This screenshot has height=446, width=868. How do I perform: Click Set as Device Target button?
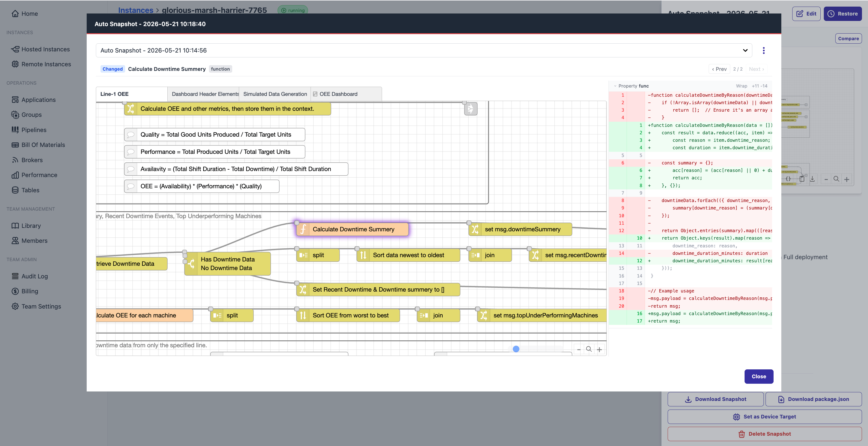pos(764,416)
